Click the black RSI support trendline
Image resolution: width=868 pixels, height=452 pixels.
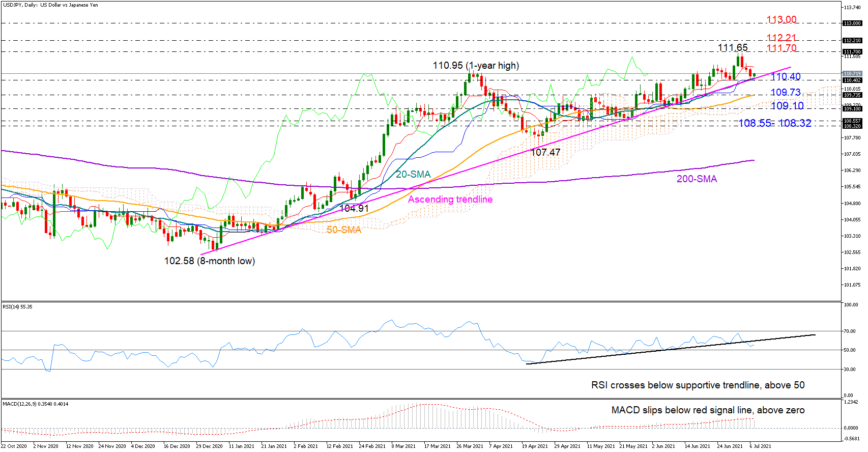pyautogui.click(x=671, y=349)
